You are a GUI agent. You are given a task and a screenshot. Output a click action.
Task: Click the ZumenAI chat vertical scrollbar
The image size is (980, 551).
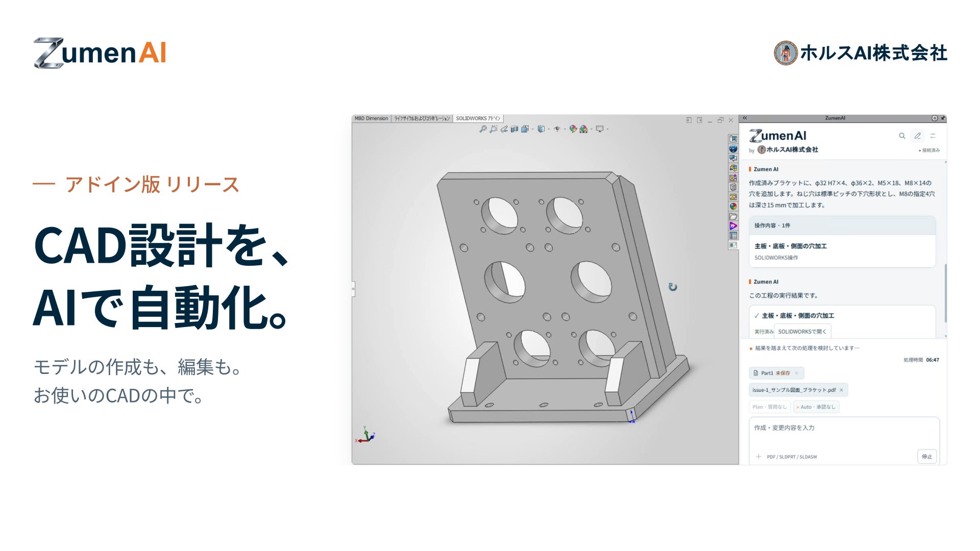click(945, 293)
